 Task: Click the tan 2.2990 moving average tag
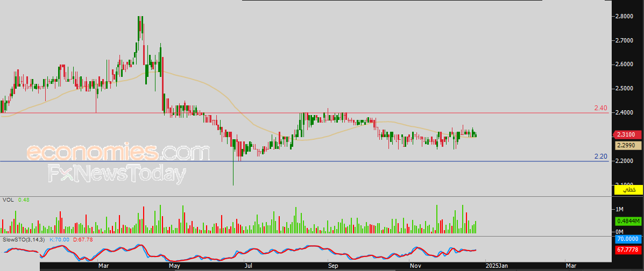[628, 145]
